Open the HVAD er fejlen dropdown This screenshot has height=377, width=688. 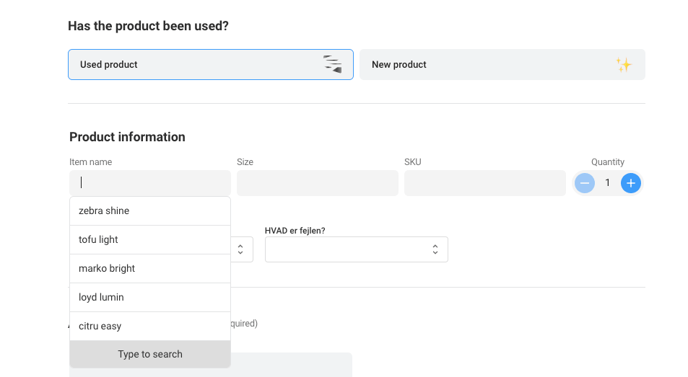click(356, 249)
